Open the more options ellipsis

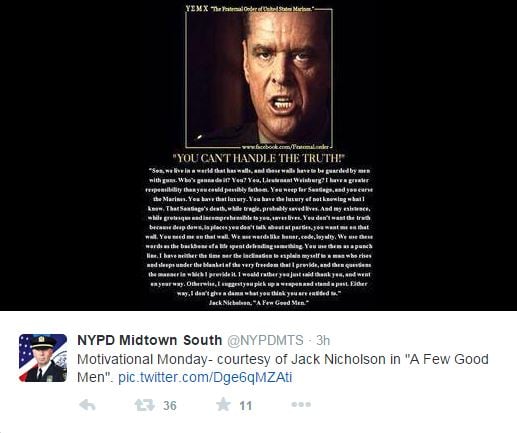[301, 405]
